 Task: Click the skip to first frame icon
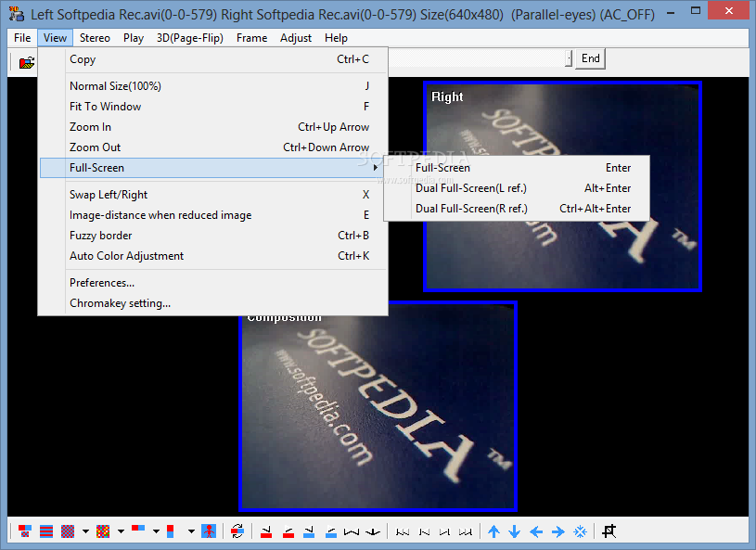[403, 531]
